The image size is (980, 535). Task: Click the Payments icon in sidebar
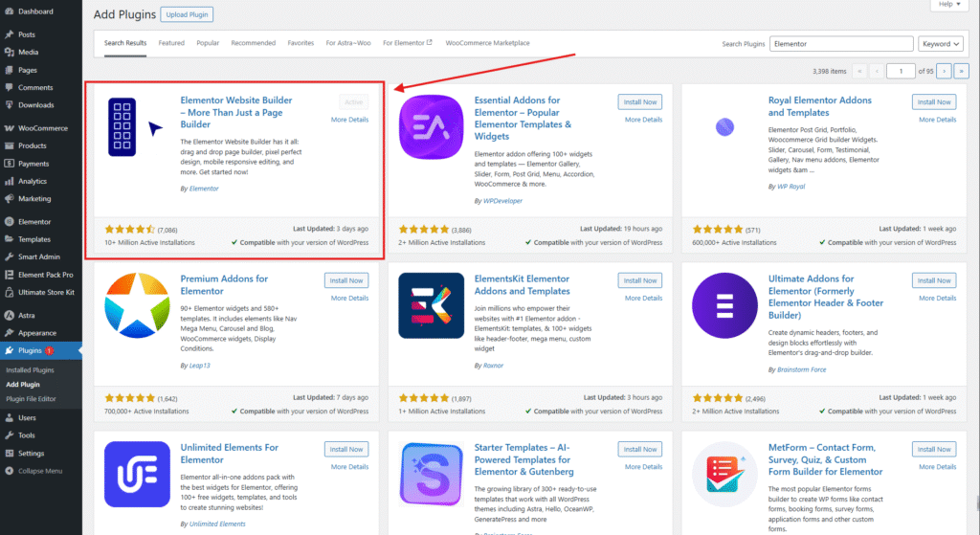9,164
